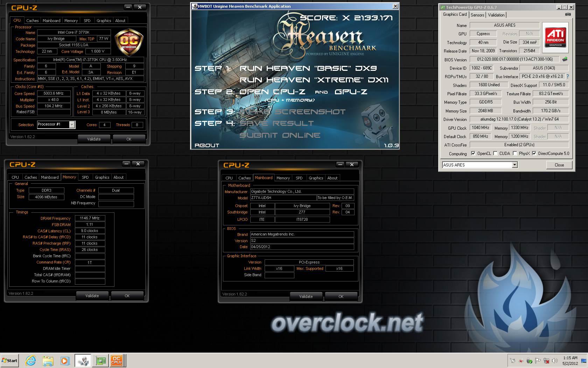This screenshot has width=588, height=368.
Task: Click the disconnected network tray icon
Action: coord(546,361)
